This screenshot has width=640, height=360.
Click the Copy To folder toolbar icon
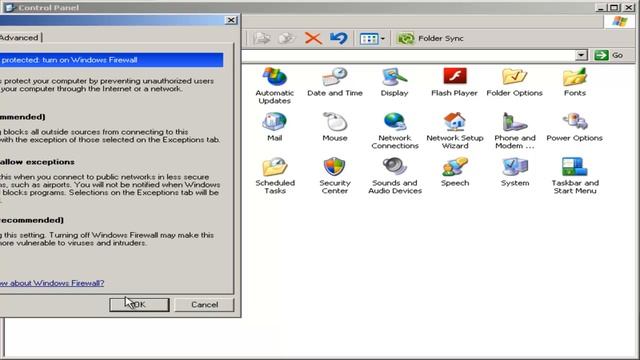pos(287,38)
